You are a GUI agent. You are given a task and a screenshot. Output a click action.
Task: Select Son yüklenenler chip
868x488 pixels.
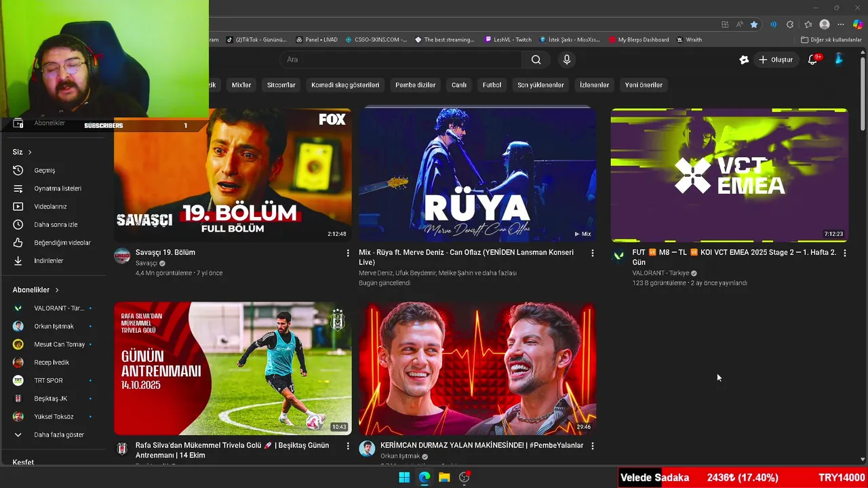[x=540, y=85]
